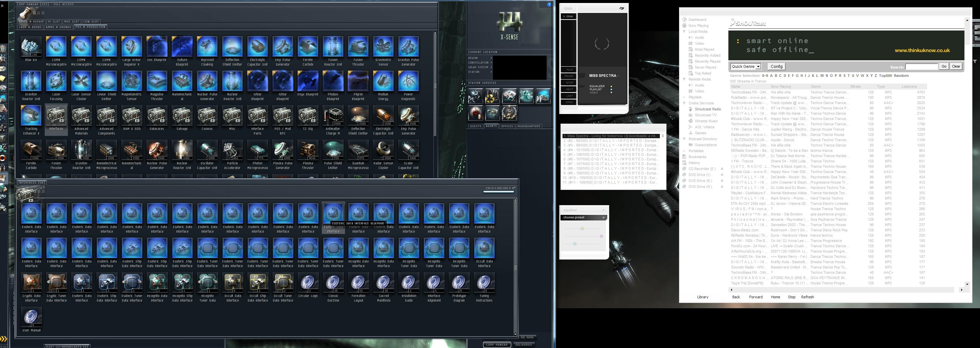This screenshot has width=980, height=348.
Task: Collapse the Local Media tree node
Action: tap(684, 31)
